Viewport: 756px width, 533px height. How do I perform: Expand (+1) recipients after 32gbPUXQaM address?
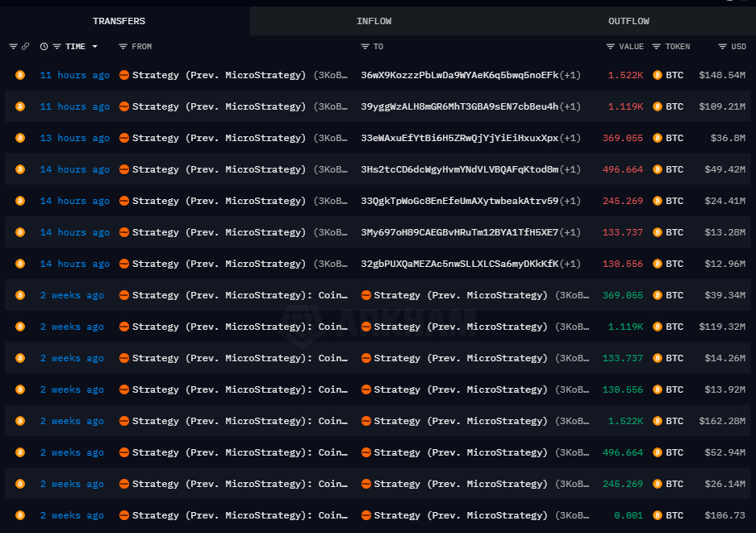[570, 264]
